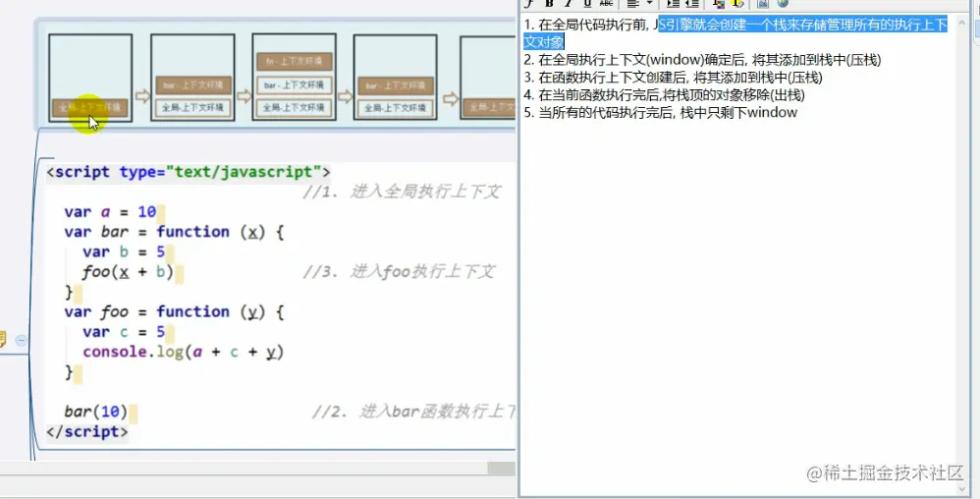Open the alignment dropdown arrow

(649, 4)
